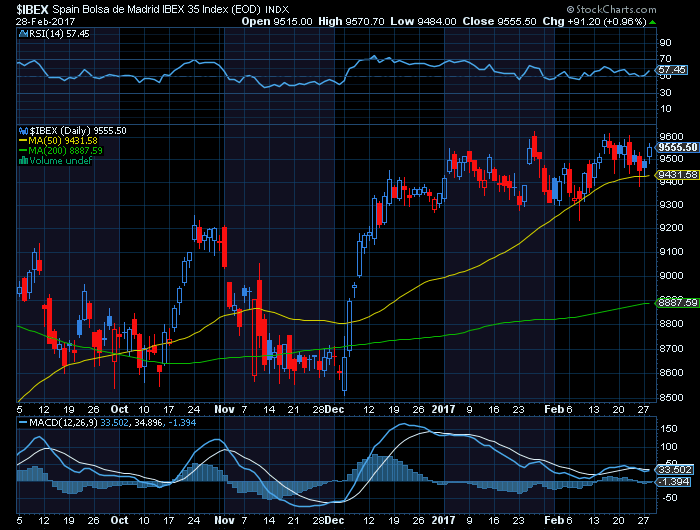The image size is (700, 530).
Task: Click the RSI(14) 57.45 legend text
Action: click(59, 34)
